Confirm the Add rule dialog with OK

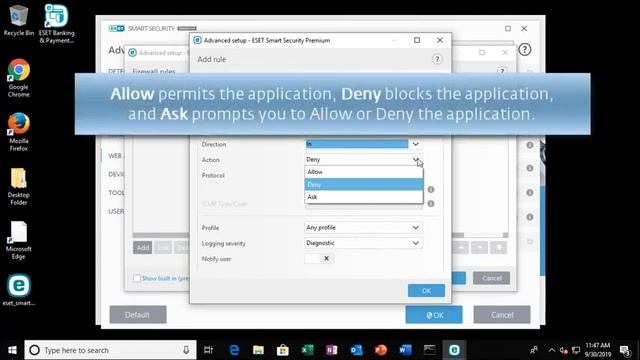coord(426,291)
